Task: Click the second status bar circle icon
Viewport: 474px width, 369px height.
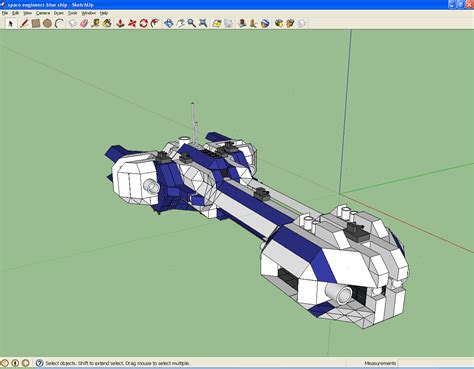Action: tap(15, 363)
